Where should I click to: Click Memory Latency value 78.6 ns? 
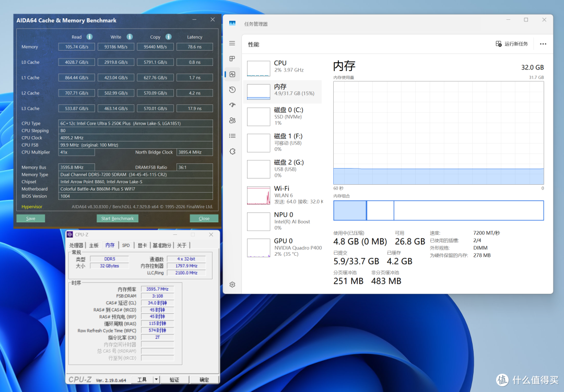tap(195, 47)
